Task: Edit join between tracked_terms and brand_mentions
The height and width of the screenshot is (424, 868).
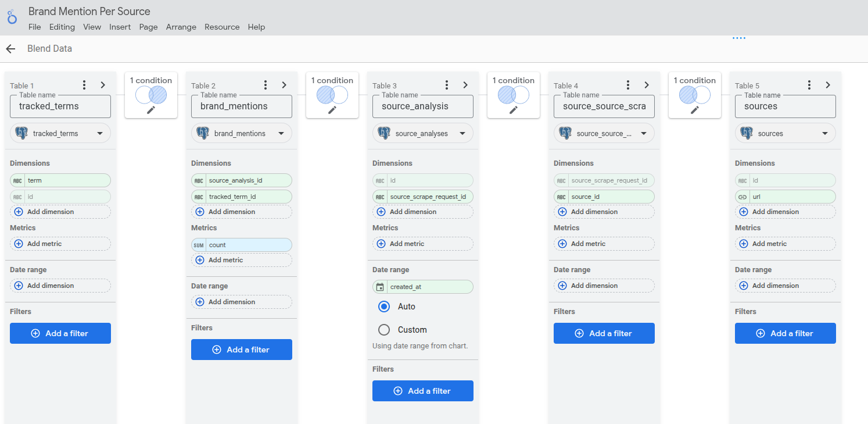Action: (151, 109)
